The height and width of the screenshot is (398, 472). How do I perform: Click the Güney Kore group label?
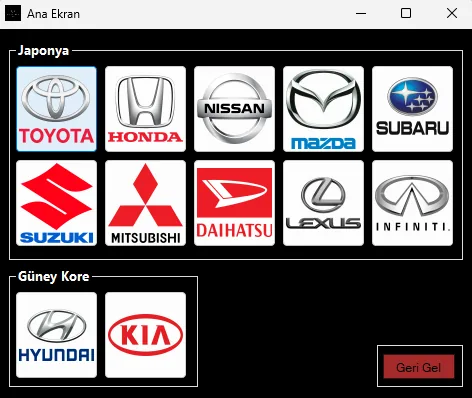pyautogui.click(x=53, y=276)
